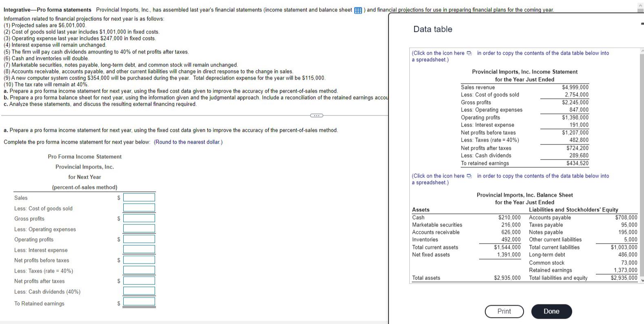Click the 1,373,000 retained earnings value
Viewport: 644px width, 324px height.
(626, 270)
